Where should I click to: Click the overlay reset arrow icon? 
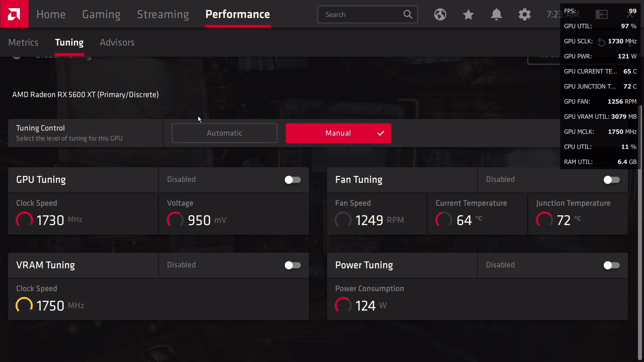pos(601,42)
